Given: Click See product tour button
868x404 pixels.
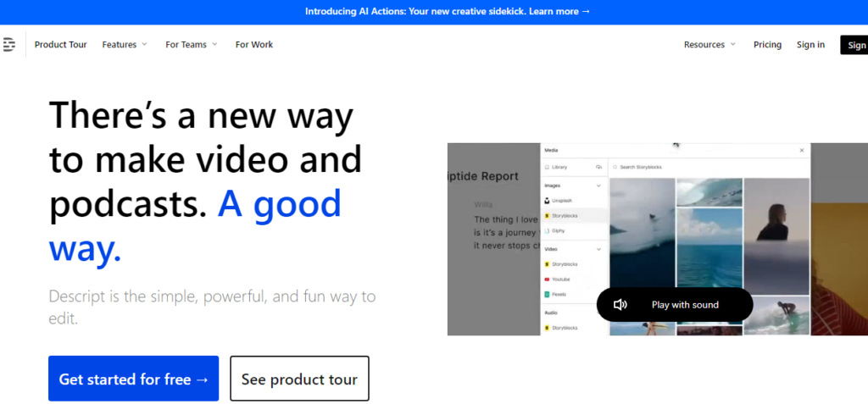Looking at the screenshot, I should (x=299, y=379).
